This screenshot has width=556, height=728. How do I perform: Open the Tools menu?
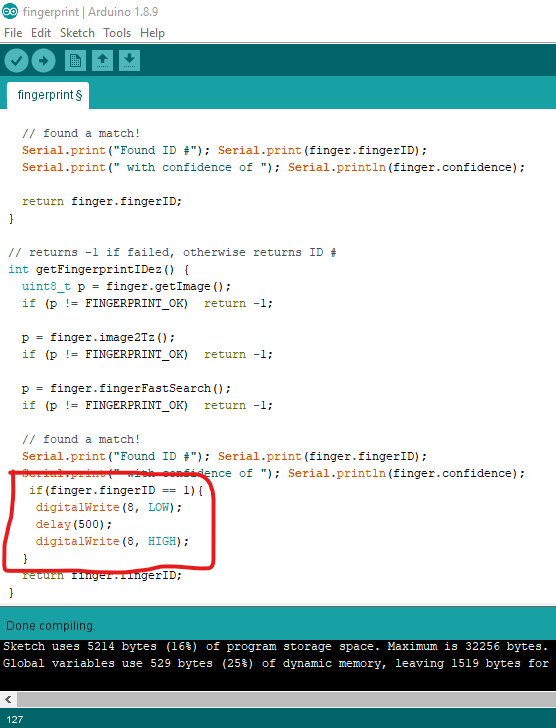117,33
